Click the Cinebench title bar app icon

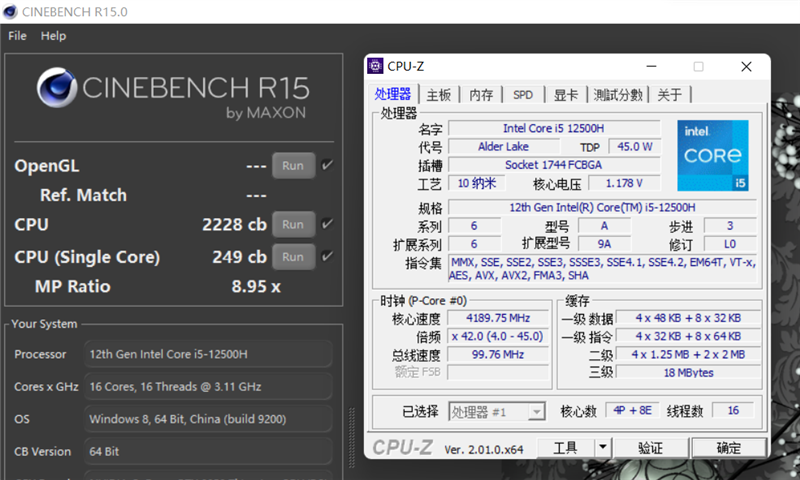pos(10,11)
